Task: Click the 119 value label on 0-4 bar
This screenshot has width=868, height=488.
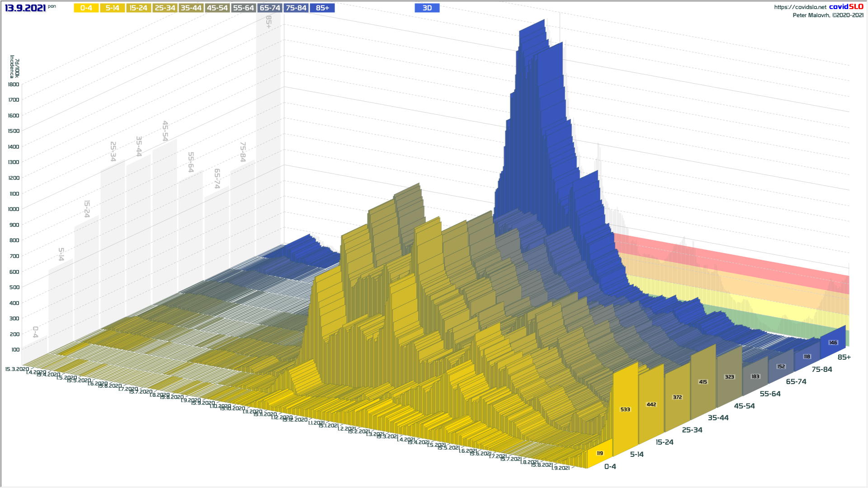Action: click(x=600, y=453)
